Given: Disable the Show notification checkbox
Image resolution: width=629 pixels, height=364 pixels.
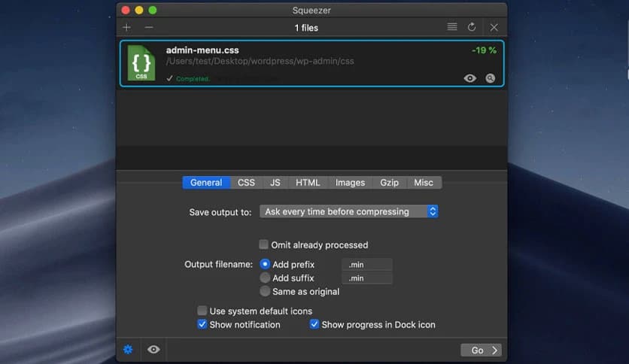Looking at the screenshot, I should coord(202,325).
